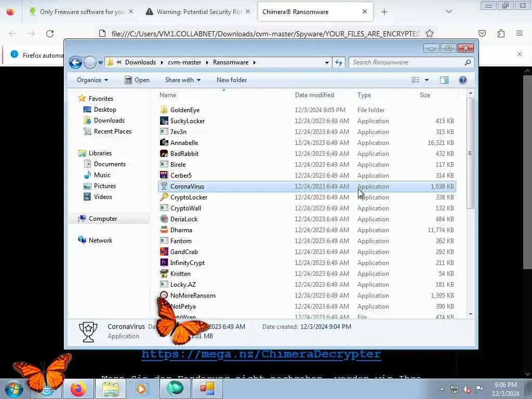
Task: Dismiss the Firefox notification bar
Action: click(x=519, y=54)
